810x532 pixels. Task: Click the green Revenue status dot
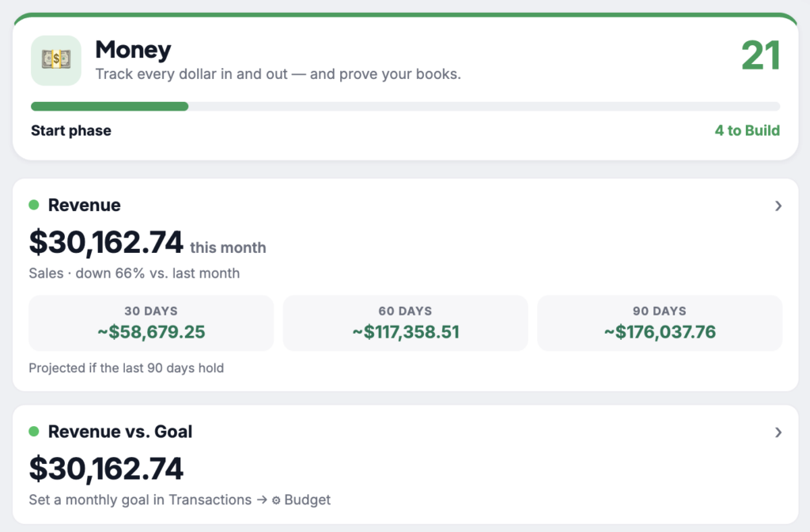pos(34,205)
